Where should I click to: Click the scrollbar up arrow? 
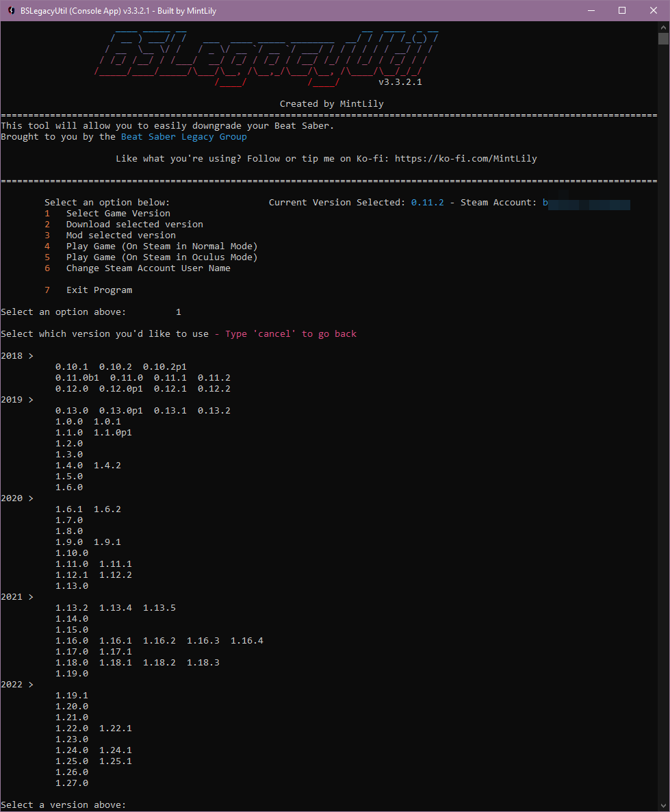663,27
